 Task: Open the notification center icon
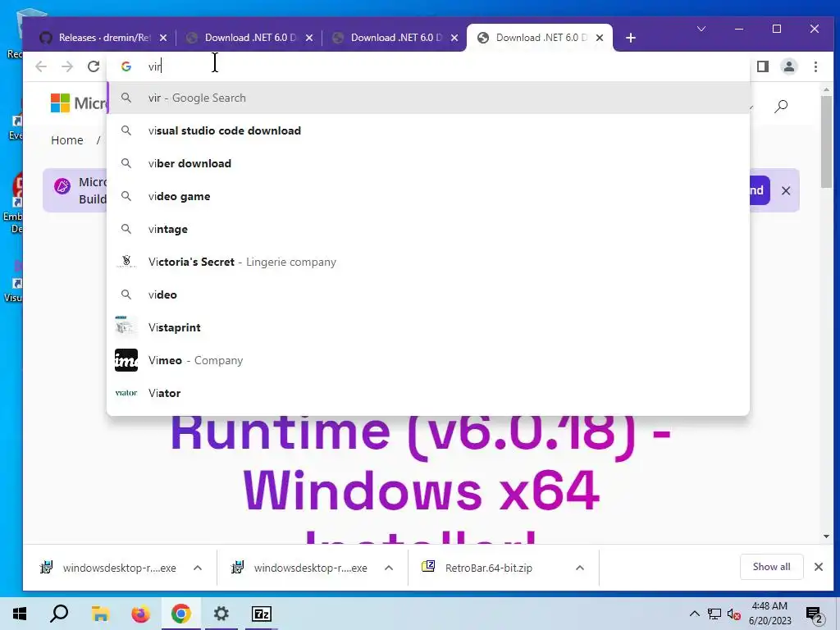pyautogui.click(x=814, y=614)
